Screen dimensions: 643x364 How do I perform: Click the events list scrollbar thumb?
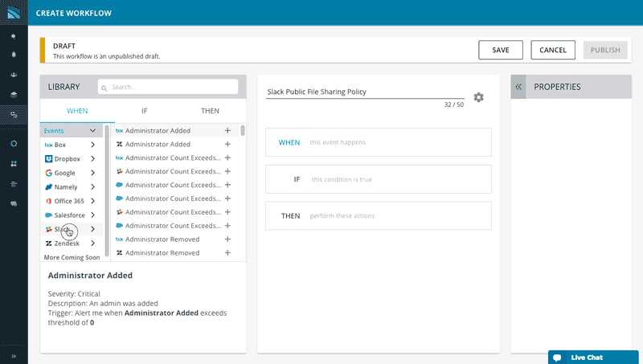tap(243, 130)
